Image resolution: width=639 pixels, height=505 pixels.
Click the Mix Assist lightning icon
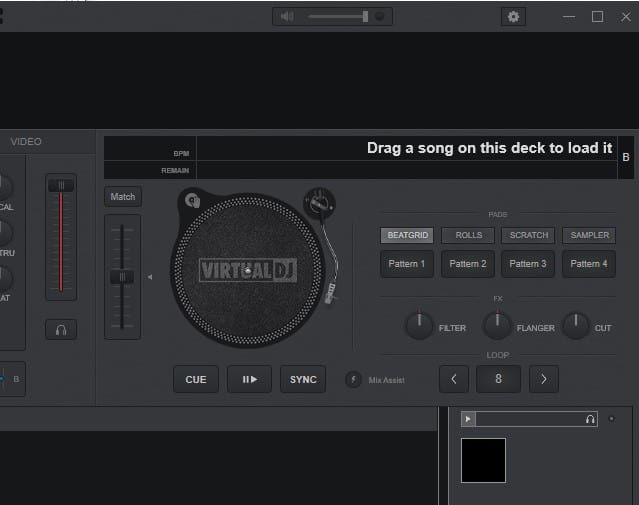click(x=354, y=380)
